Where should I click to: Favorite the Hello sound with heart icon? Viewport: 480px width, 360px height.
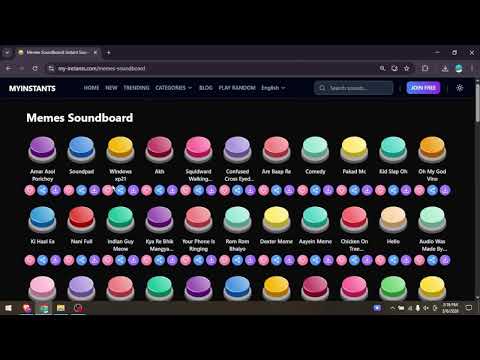381,260
